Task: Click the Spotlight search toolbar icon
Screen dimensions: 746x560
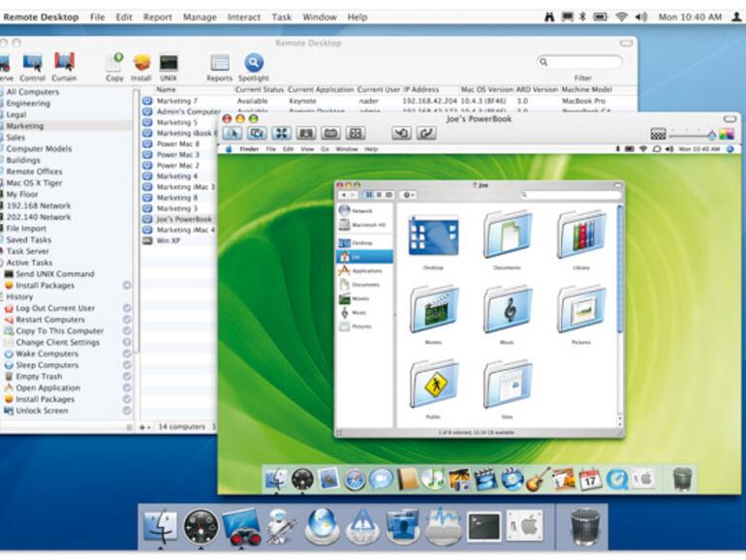Action: pos(254,63)
